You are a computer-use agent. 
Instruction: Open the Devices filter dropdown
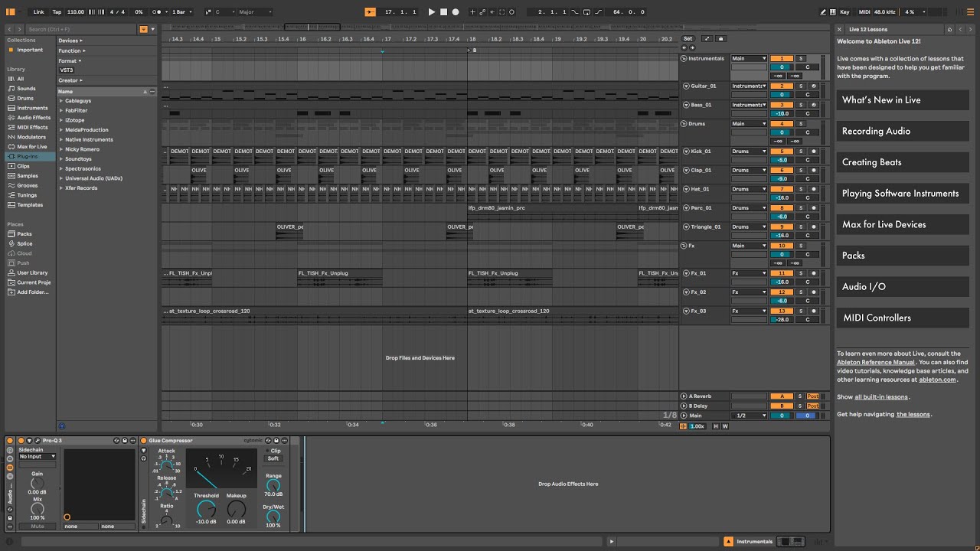pyautogui.click(x=71, y=41)
